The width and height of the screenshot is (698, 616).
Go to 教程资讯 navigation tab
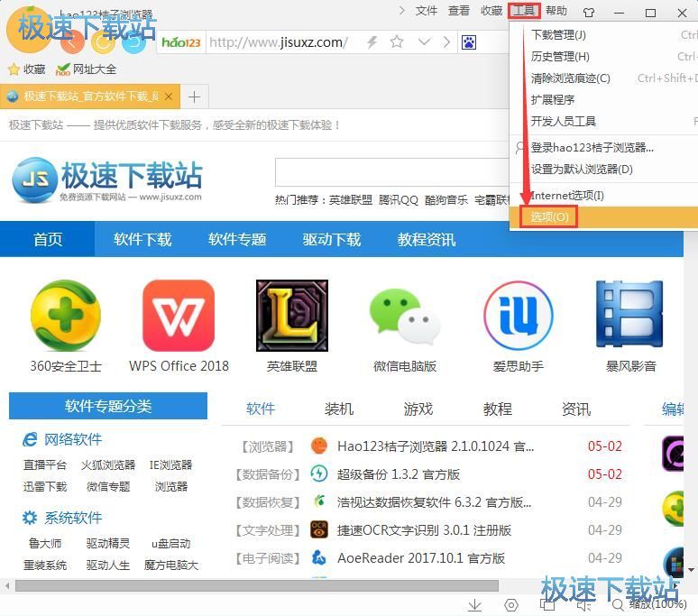point(427,240)
